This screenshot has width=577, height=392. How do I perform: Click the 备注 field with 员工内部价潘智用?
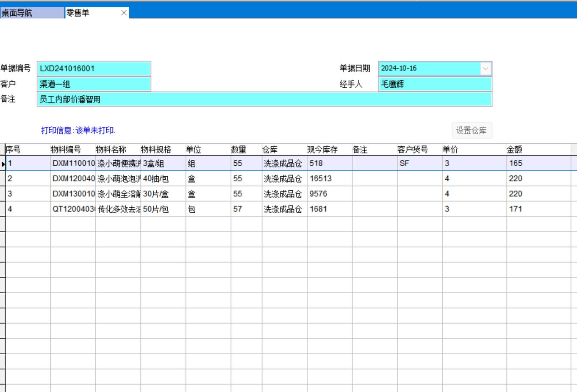point(264,100)
